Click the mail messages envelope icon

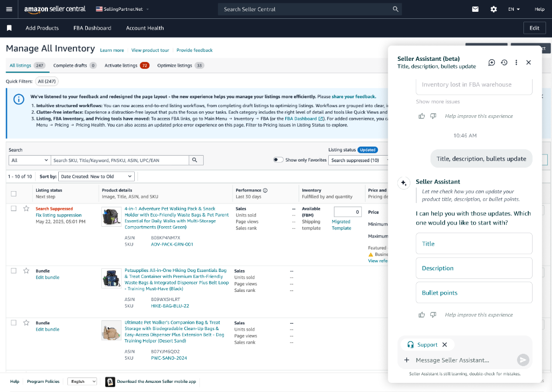[x=475, y=9]
